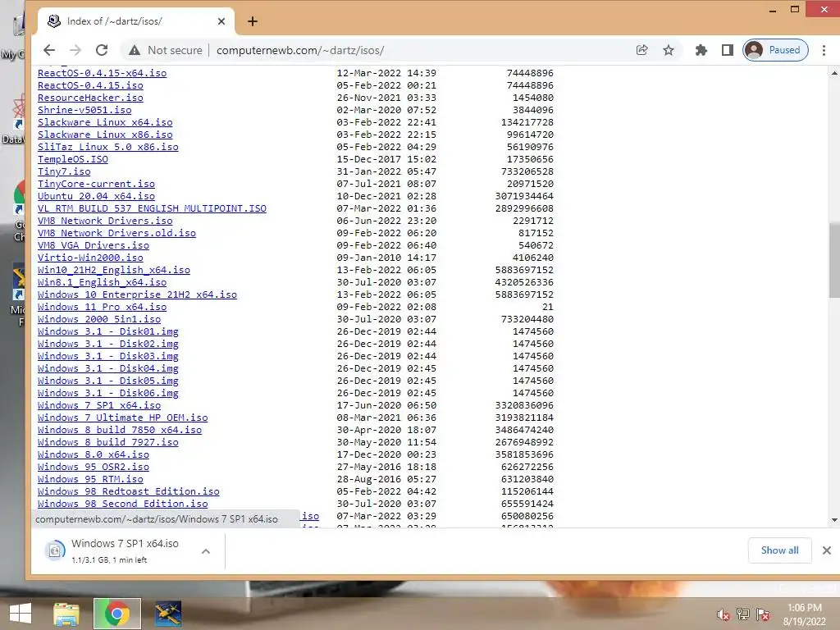Image resolution: width=840 pixels, height=630 pixels.
Task: Expand the download options chevron for Windows 7 SP1
Action: click(206, 551)
